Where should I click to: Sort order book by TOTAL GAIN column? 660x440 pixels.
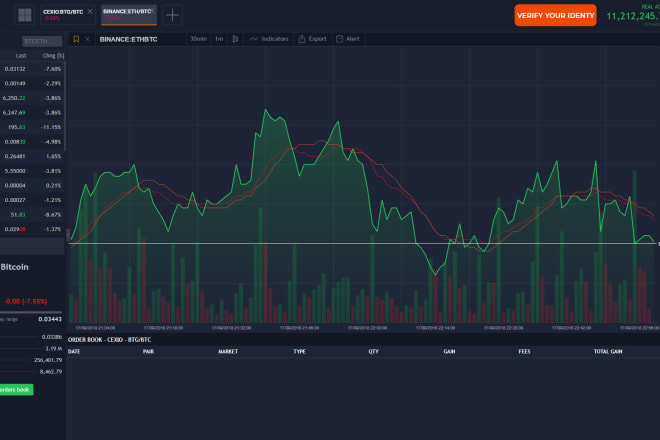(608, 352)
